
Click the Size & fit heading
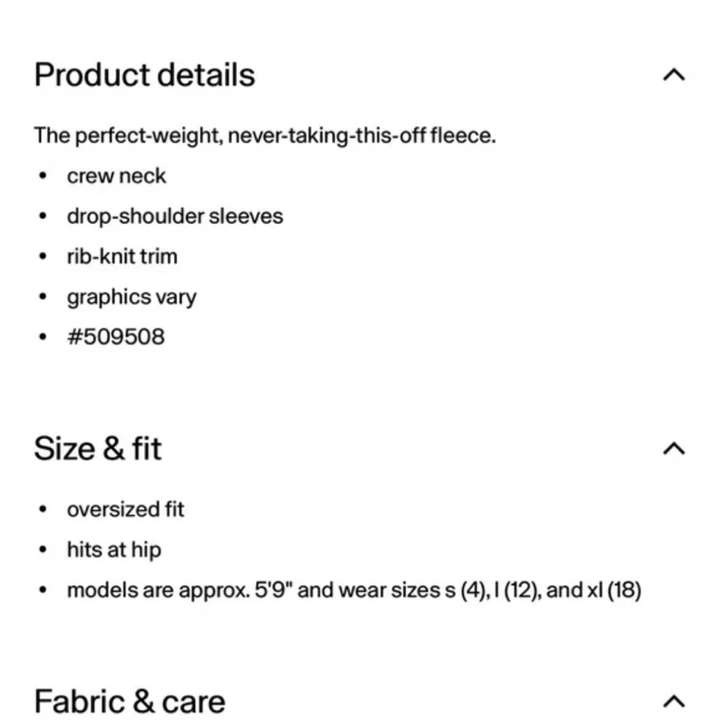[98, 448]
